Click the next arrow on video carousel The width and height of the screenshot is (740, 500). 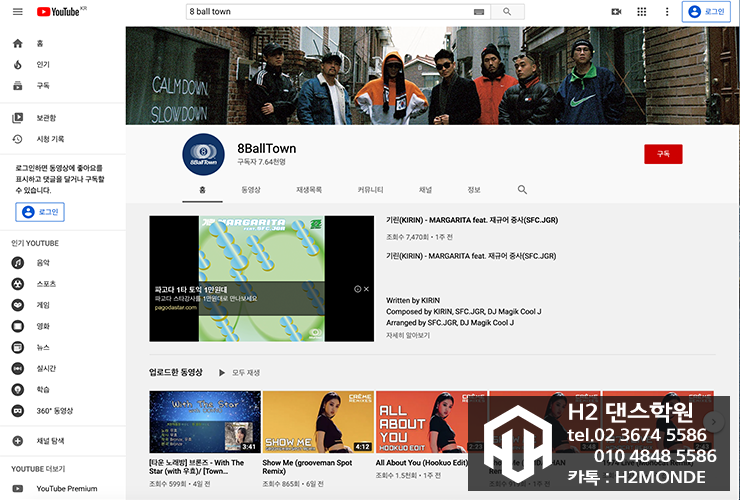click(x=714, y=422)
